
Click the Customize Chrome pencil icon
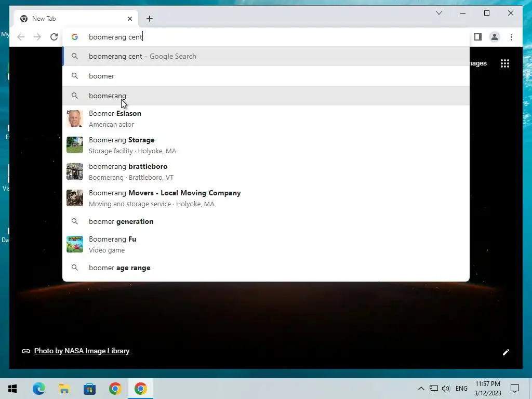click(x=506, y=352)
